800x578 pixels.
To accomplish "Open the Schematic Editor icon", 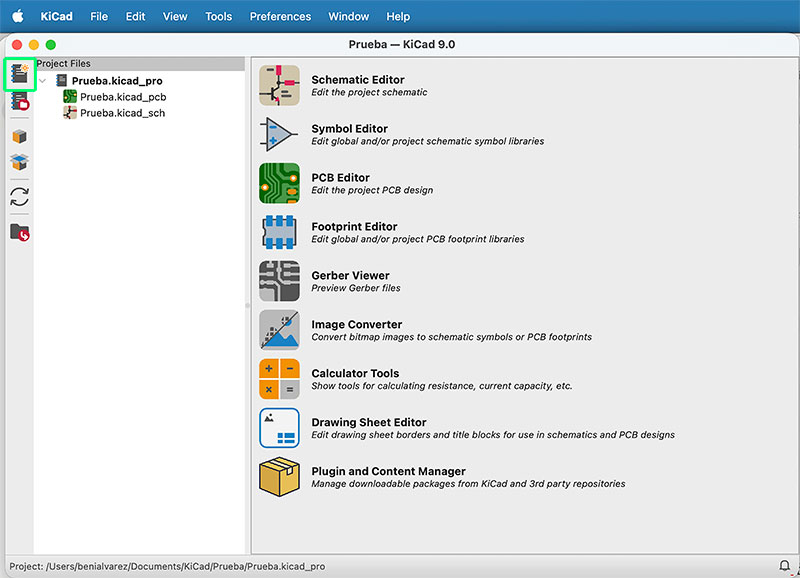I will (x=279, y=85).
